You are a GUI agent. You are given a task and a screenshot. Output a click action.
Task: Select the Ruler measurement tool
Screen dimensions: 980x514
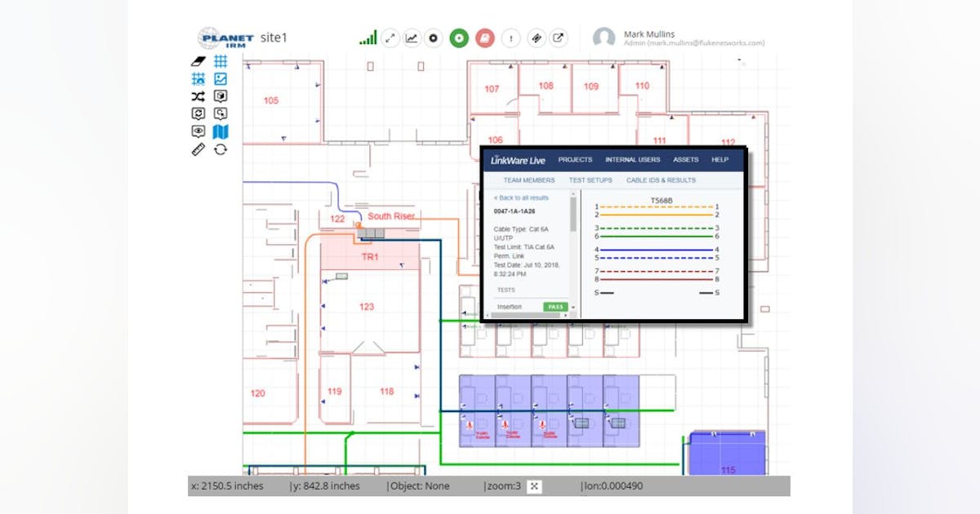(x=198, y=149)
